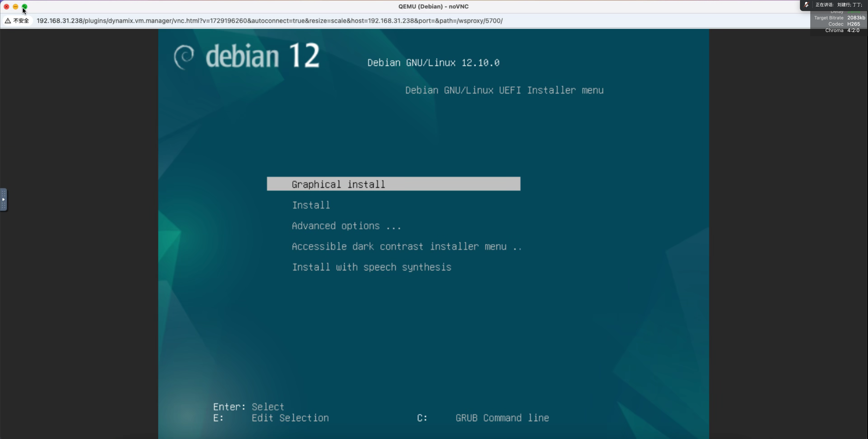Screen dimensions: 868x439
Task: Click the 'Debian GNU/Linux 12.10.0' text
Action: pos(433,63)
